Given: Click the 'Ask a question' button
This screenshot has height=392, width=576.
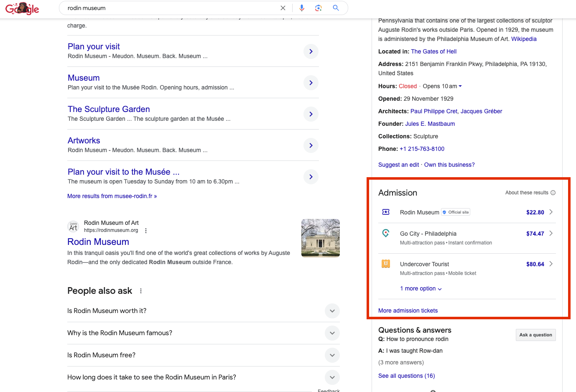Looking at the screenshot, I should (535, 335).
